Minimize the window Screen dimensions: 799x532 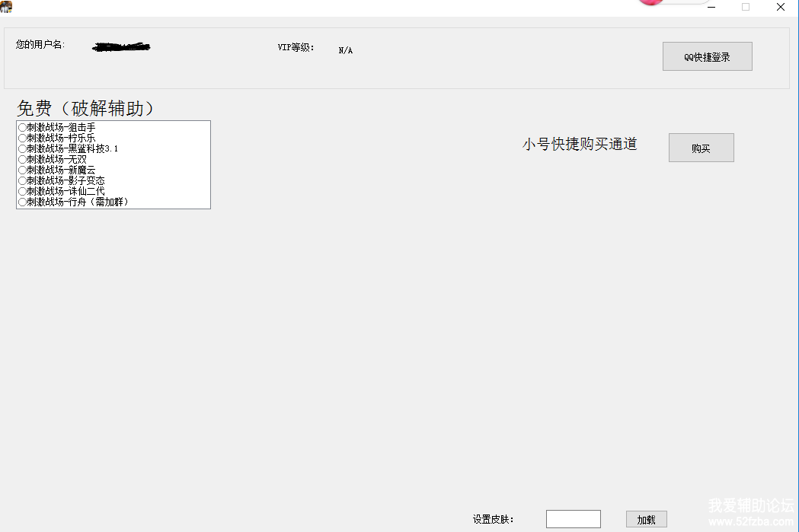[711, 7]
